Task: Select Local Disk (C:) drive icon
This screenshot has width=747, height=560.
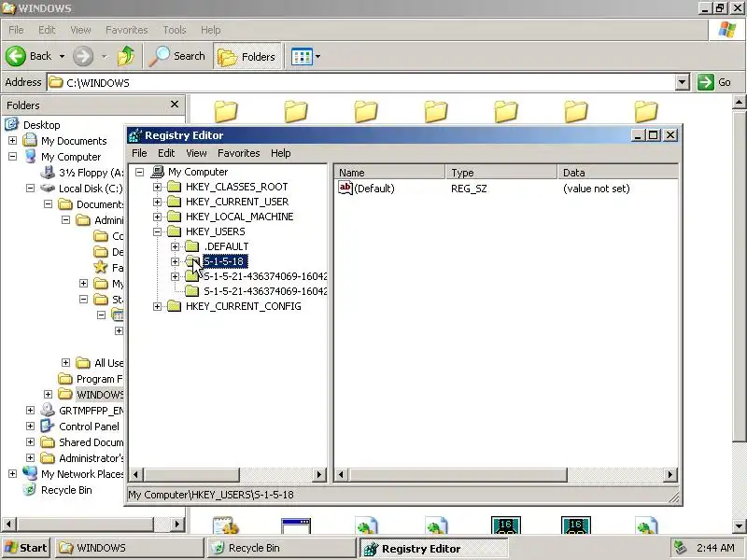Action: [48, 189]
